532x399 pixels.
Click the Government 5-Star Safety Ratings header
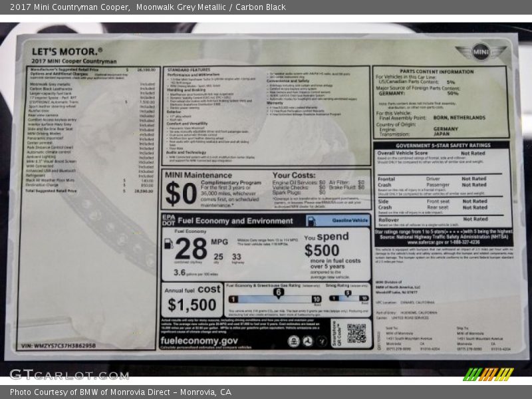click(442, 145)
